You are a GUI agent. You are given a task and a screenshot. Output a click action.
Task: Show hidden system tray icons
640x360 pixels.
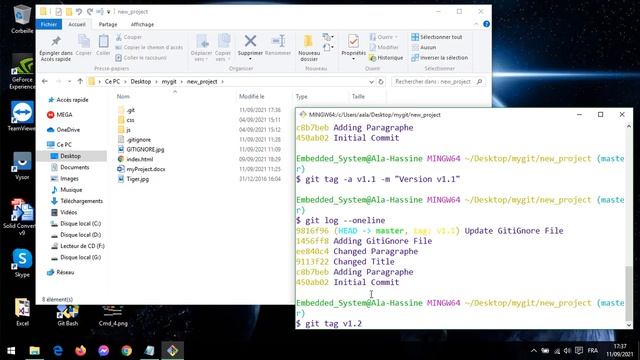[533, 351]
